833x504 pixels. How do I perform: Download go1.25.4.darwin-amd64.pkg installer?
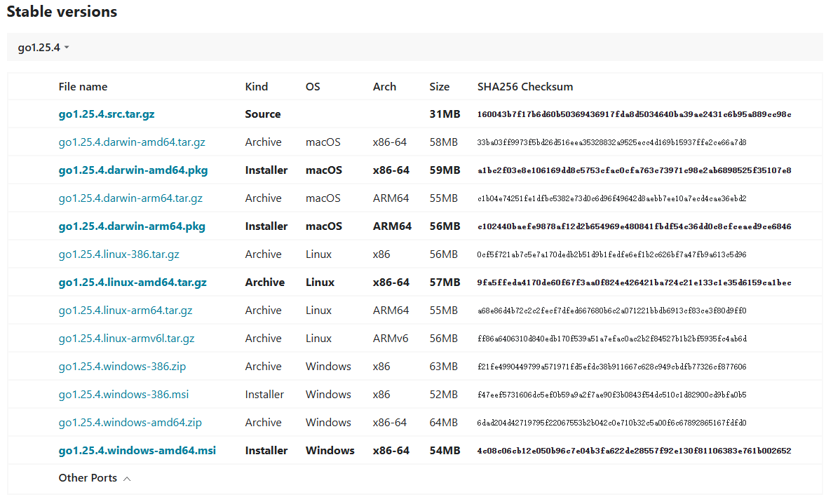[x=133, y=170]
